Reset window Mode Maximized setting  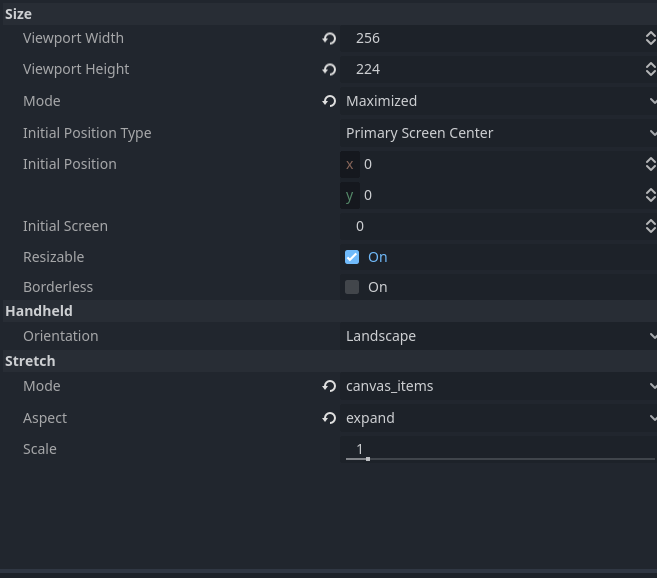[x=329, y=101]
